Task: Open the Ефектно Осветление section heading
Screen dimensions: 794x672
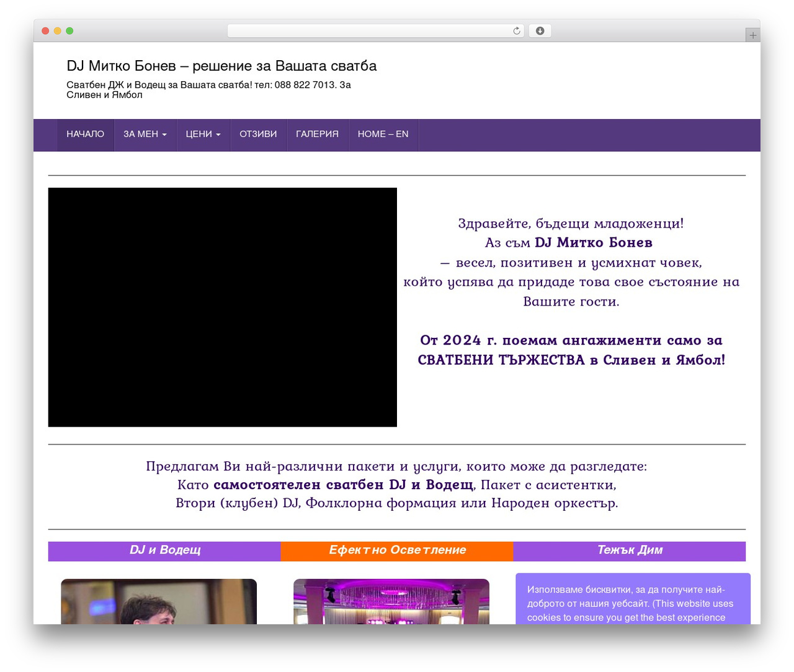Action: pos(397,550)
